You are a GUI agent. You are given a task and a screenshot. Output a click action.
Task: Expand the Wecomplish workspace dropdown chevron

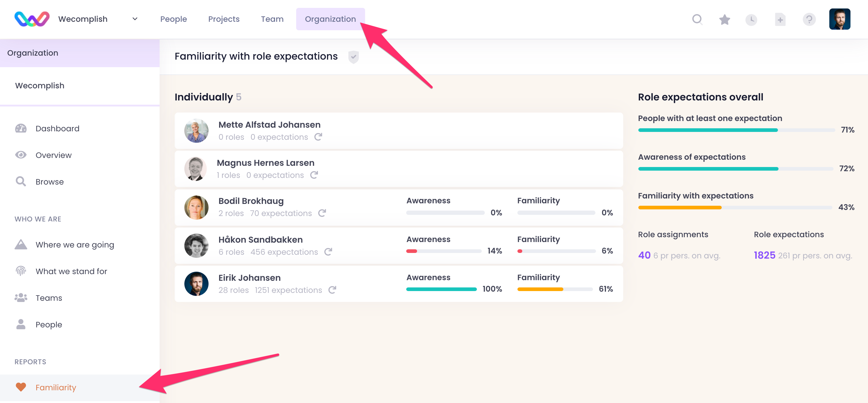[x=135, y=19]
